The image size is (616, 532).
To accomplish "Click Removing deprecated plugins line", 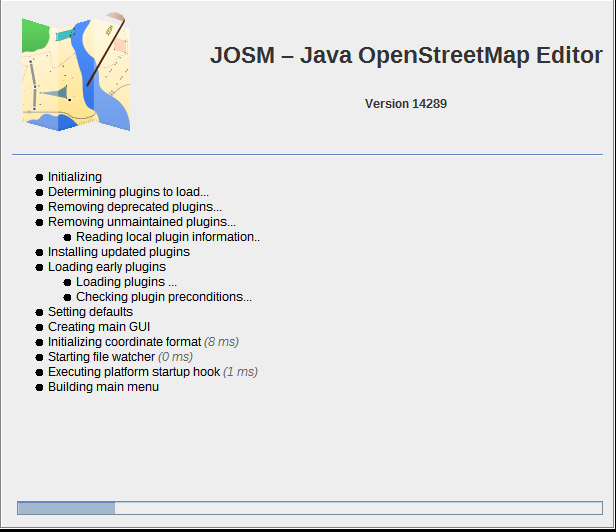I will [135, 207].
